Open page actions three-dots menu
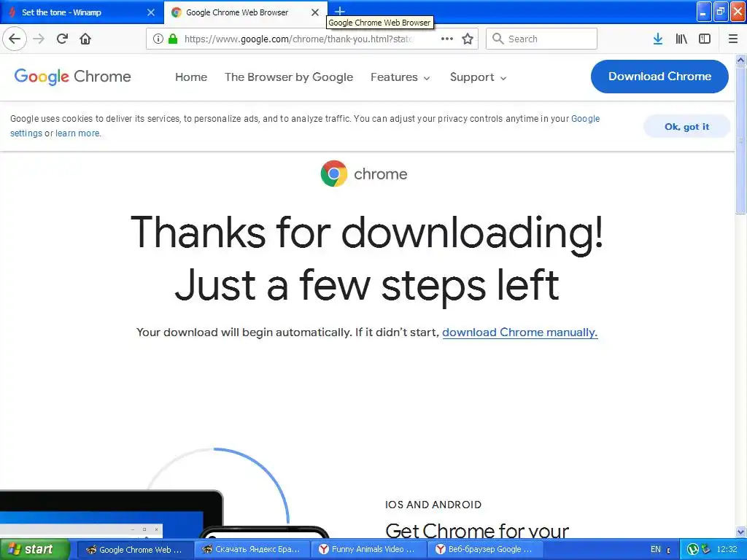This screenshot has width=747, height=560. [x=447, y=39]
